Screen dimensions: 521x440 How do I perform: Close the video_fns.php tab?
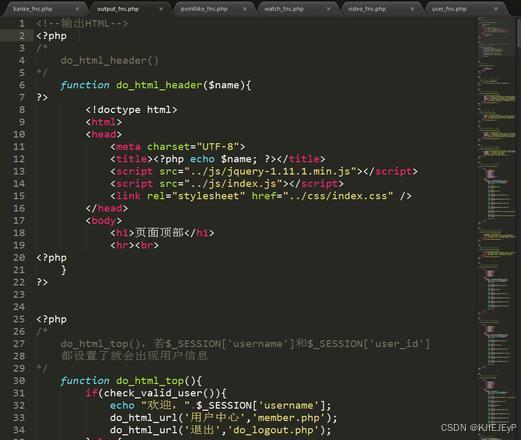pos(412,9)
